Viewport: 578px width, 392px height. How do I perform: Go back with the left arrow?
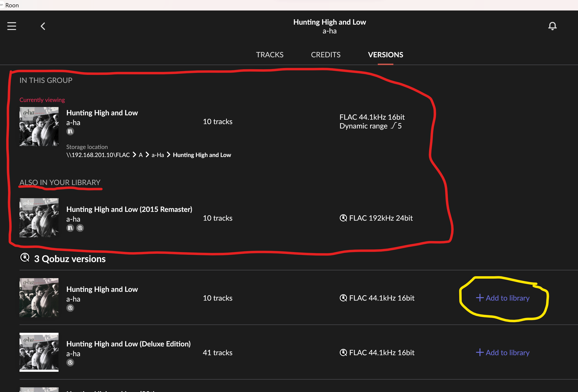coord(43,26)
